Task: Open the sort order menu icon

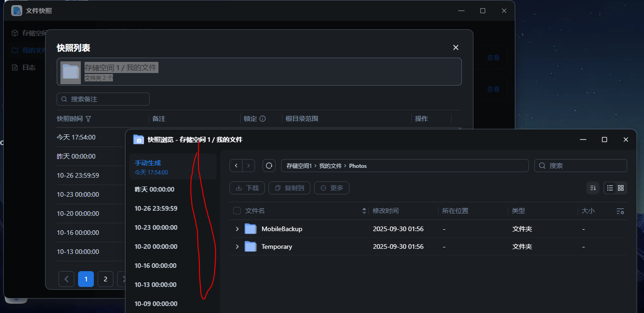Action: [x=593, y=188]
